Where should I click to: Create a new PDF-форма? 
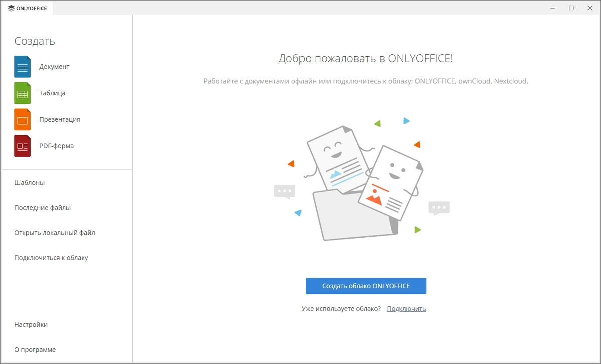pyautogui.click(x=57, y=146)
